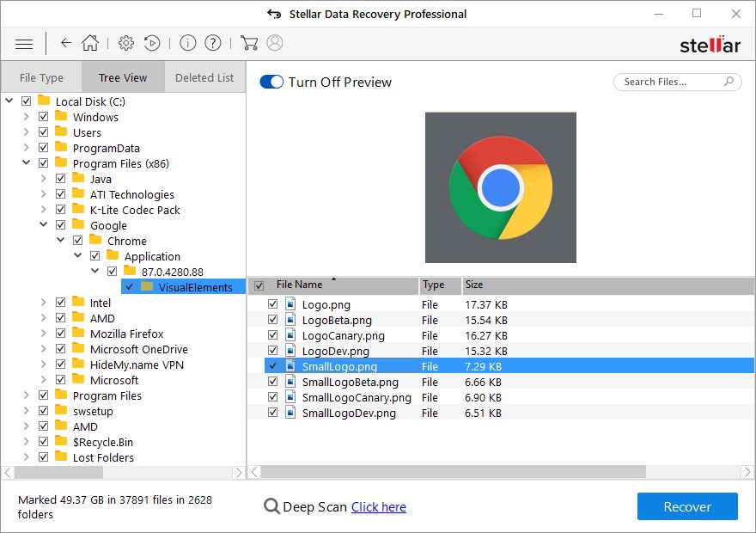Image resolution: width=756 pixels, height=533 pixels.
Task: Click the Deep Scan magnifier icon
Action: click(x=272, y=506)
